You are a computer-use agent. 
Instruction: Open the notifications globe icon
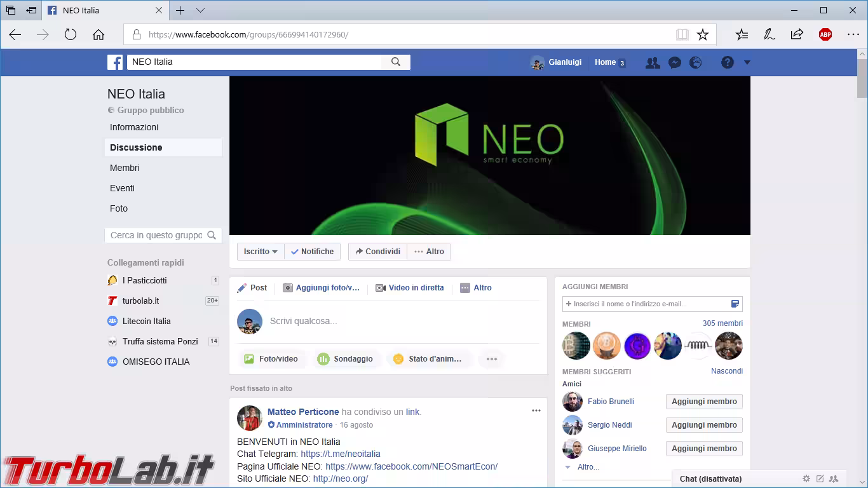696,62
